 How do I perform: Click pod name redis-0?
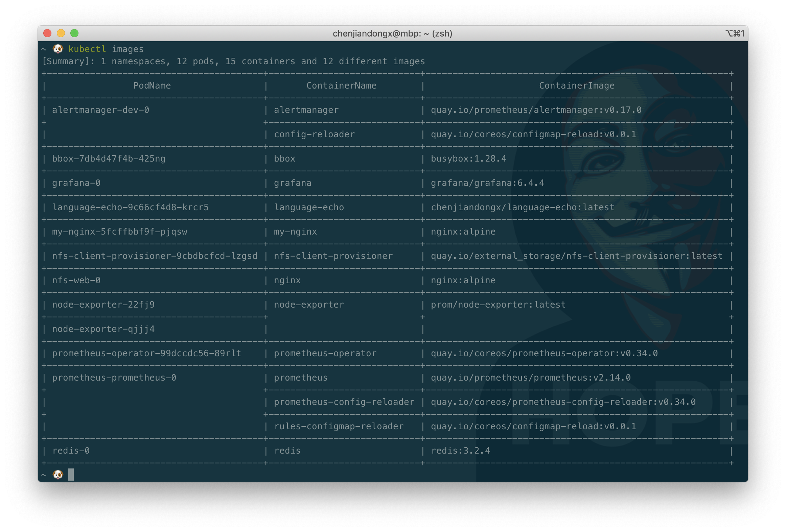pos(71,451)
